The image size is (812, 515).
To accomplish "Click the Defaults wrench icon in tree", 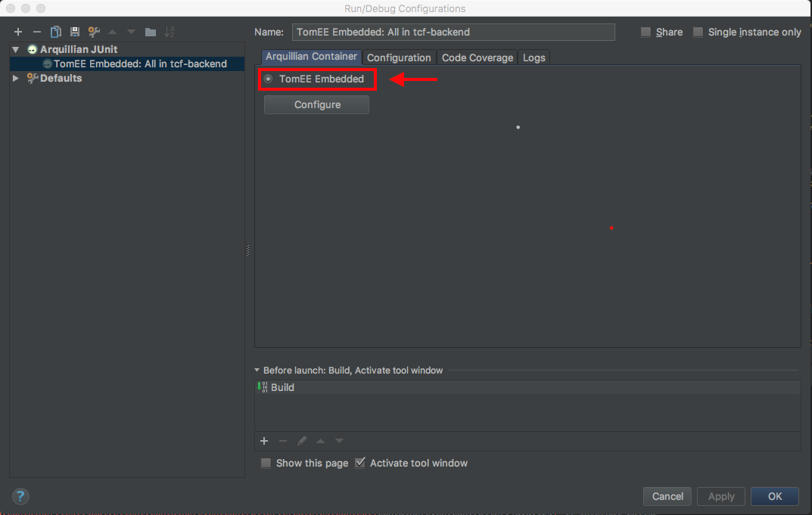I will 32,78.
